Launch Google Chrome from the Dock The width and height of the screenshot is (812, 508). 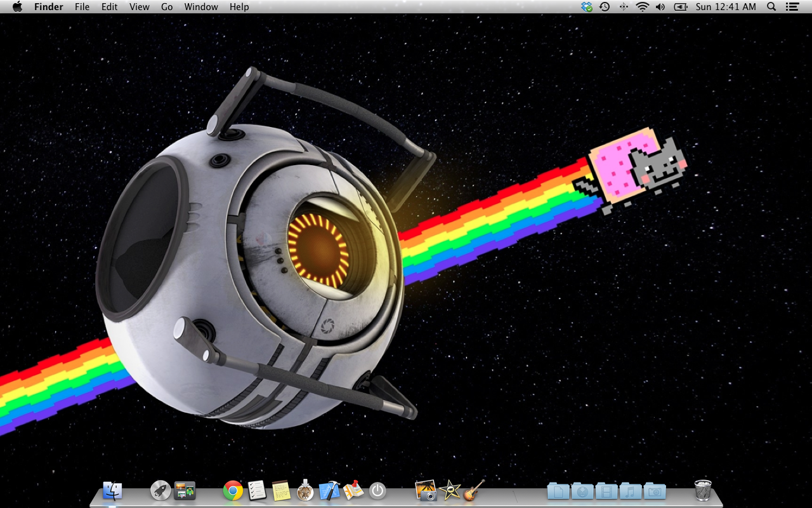point(233,490)
